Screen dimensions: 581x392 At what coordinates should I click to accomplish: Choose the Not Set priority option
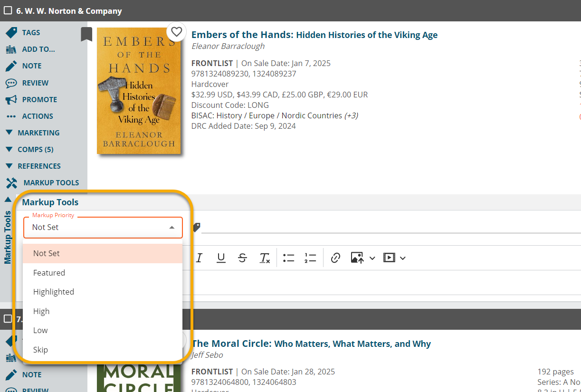click(103, 254)
